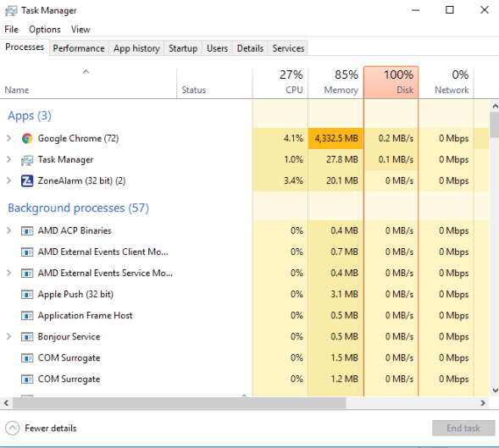Click the ZoneAlarm app icon

(x=27, y=180)
